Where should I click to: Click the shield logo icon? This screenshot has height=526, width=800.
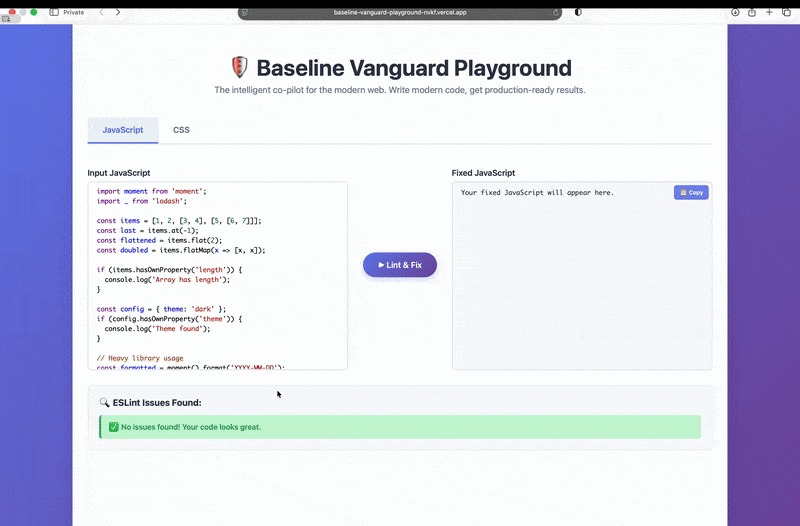pyautogui.click(x=239, y=67)
